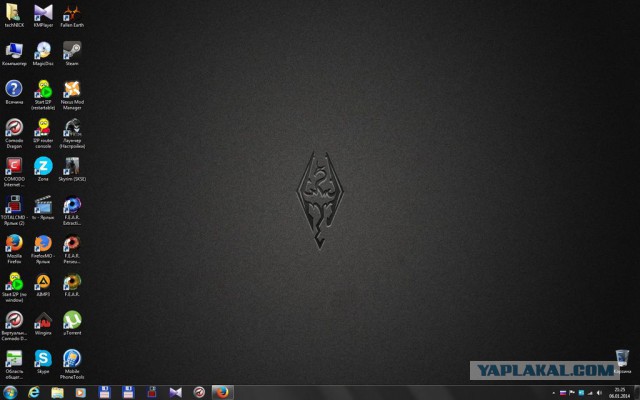
Task: Select the Виртуальн... Comodo D... desktop shortcut
Action: coord(14,326)
